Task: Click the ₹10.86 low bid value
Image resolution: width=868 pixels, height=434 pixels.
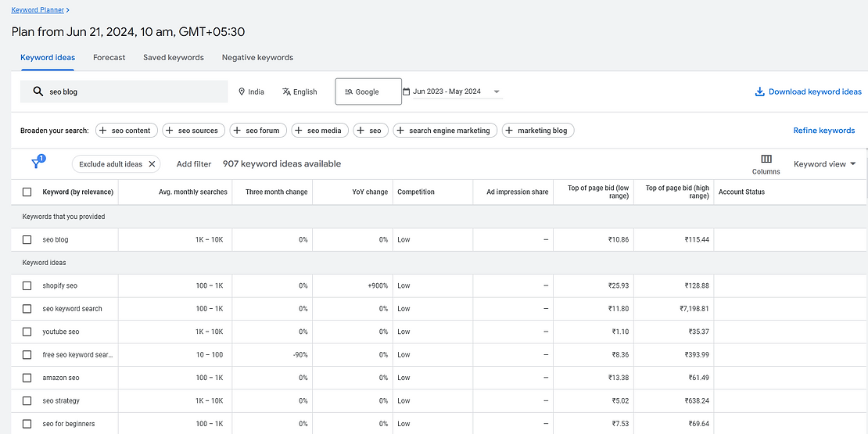Action: 619,240
